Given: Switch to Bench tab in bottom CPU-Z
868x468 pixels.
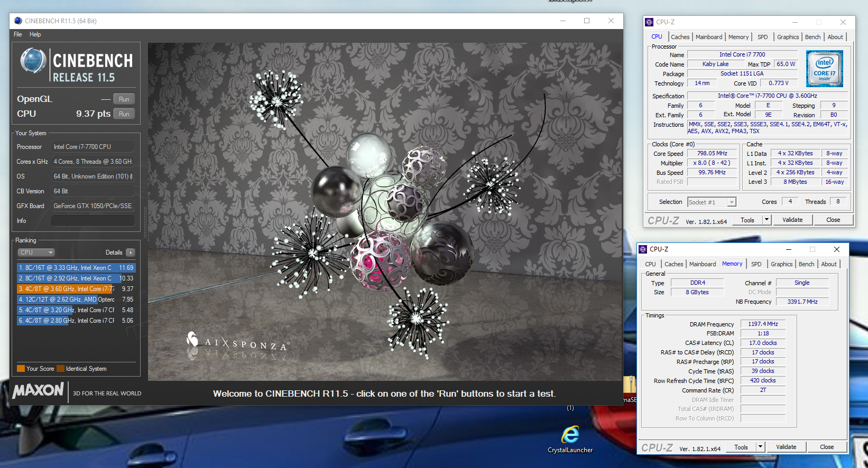Looking at the screenshot, I should pyautogui.click(x=807, y=264).
